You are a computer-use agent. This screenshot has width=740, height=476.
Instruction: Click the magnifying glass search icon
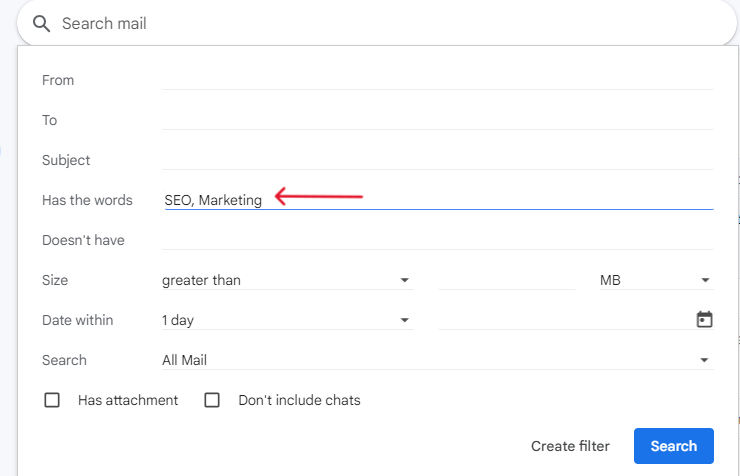tap(42, 24)
